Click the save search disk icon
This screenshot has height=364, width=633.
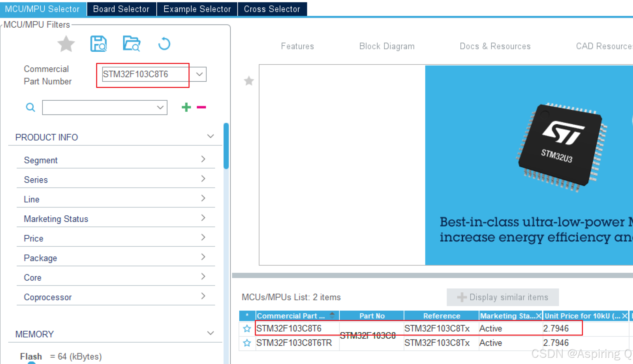[98, 44]
